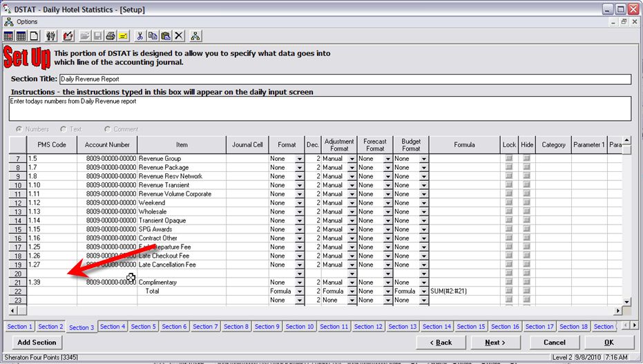
Task: Click the scissors cut icon
Action: (x=140, y=36)
